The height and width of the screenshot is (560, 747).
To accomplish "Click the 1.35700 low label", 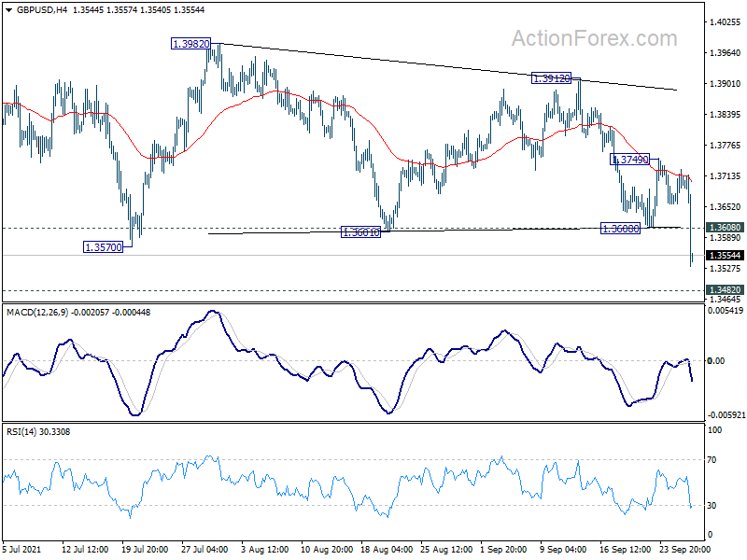I will point(103,247).
